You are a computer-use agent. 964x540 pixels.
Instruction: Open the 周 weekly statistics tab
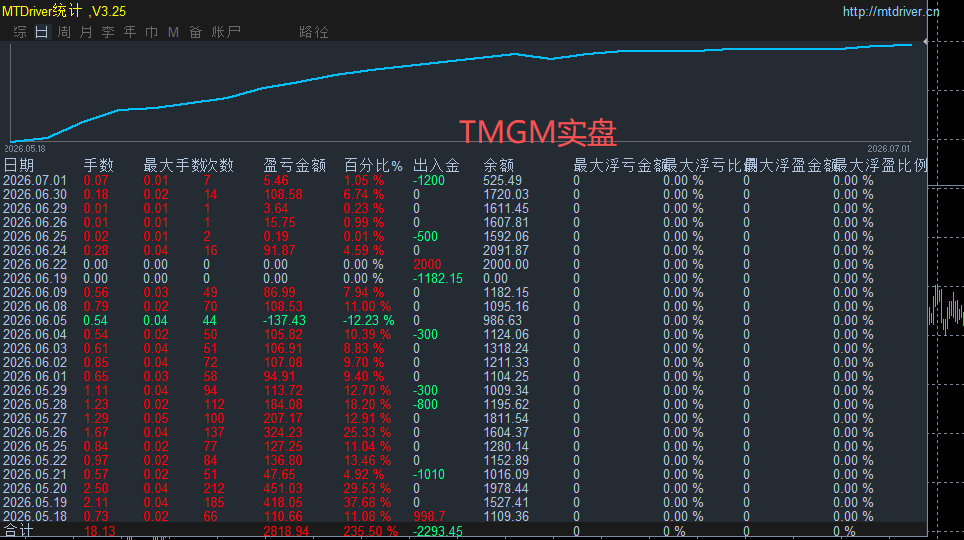point(64,32)
